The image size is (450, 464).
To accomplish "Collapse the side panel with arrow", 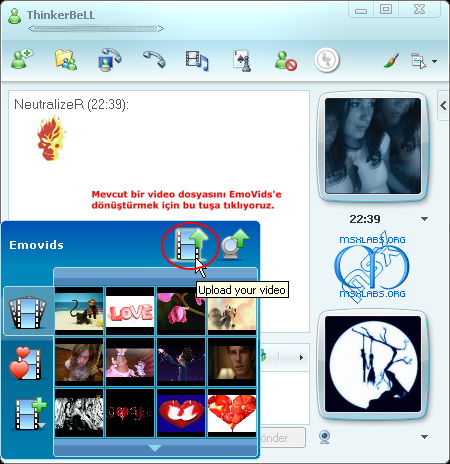I will tap(443, 106).
